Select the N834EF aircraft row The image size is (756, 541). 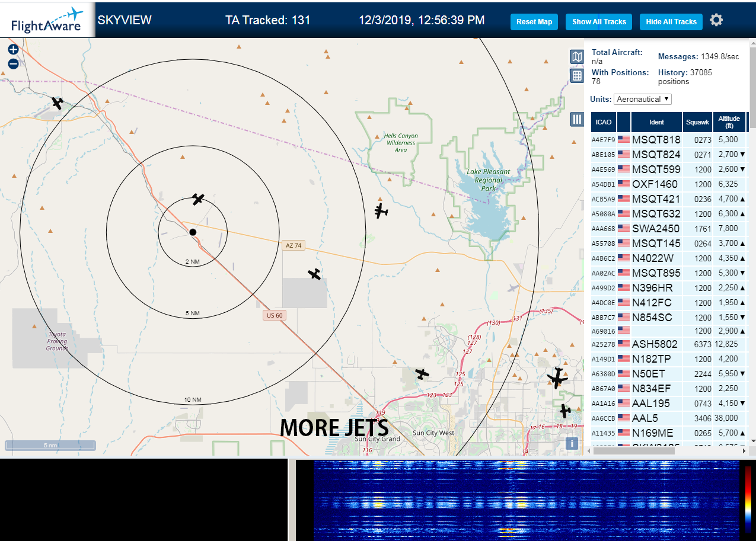coord(668,389)
